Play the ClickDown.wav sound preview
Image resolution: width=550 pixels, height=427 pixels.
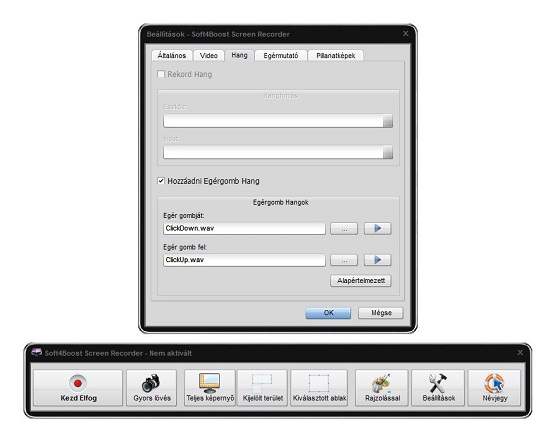377,228
